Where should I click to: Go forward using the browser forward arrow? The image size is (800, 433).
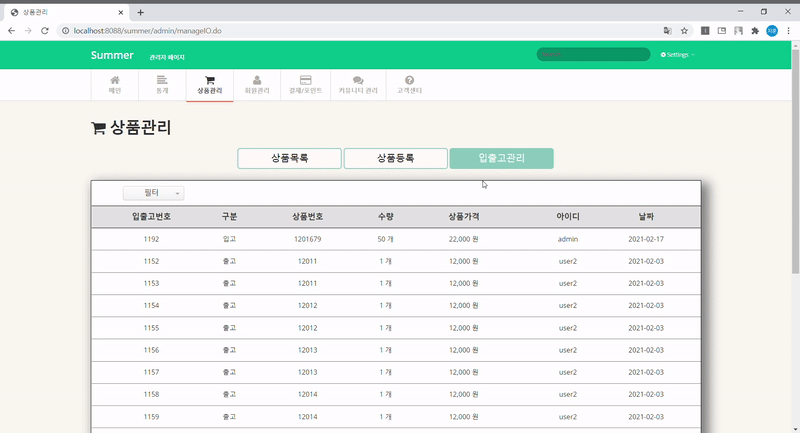pos(28,31)
